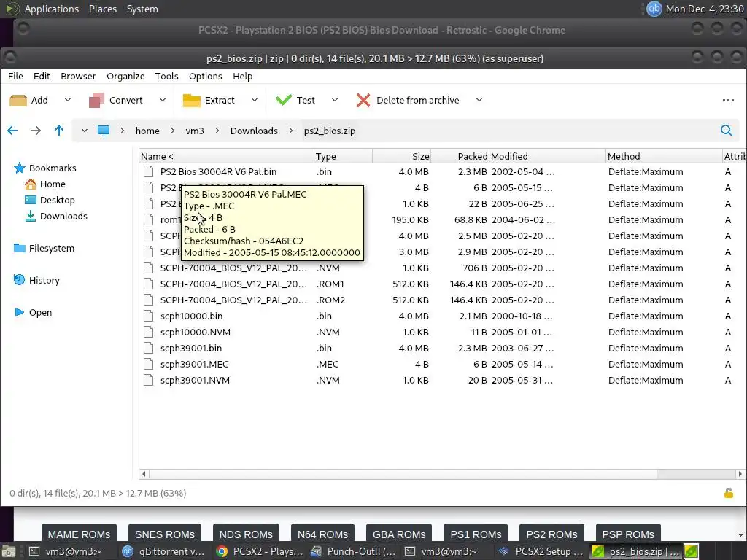Click the qBittorrent tray icon in the top panel
This screenshot has height=560, width=747.
(654, 9)
